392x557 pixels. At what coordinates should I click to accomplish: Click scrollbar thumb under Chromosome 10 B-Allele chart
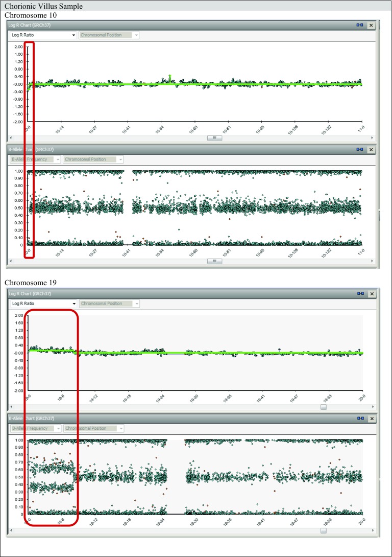click(214, 261)
